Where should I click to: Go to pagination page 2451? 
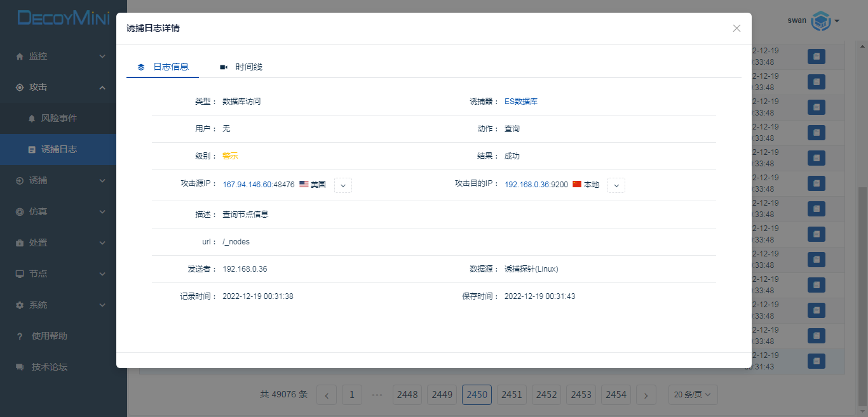[512, 395]
